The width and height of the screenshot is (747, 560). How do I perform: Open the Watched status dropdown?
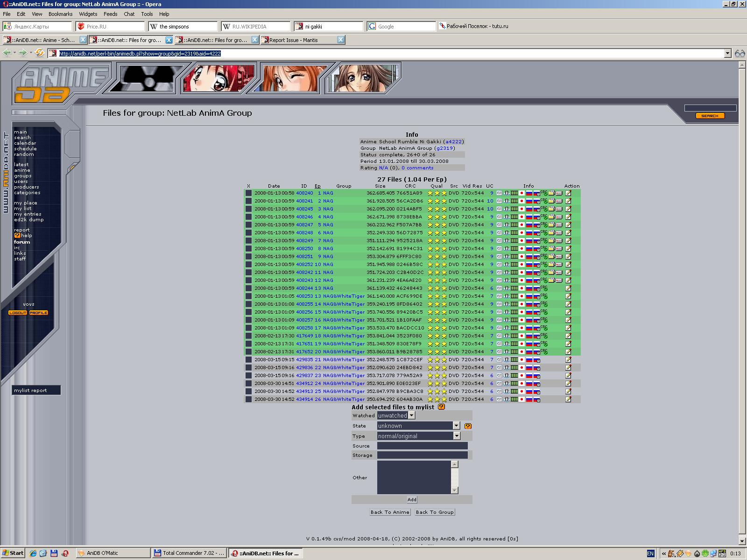[x=411, y=415]
